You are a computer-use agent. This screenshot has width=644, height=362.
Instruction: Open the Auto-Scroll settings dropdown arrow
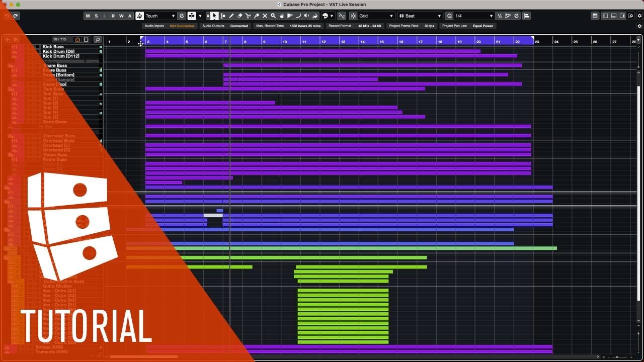pyautogui.click(x=200, y=16)
